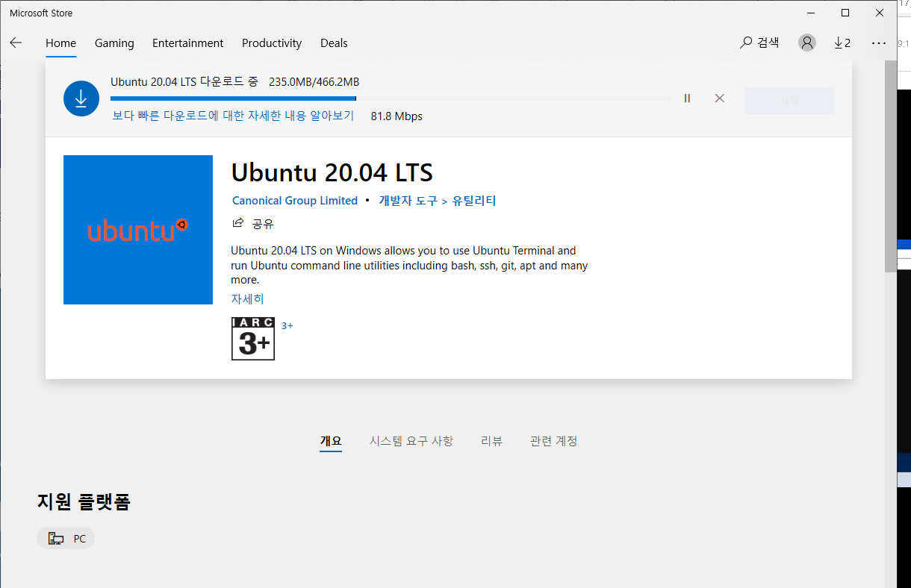Go back with the arrow button
The height and width of the screenshot is (588, 911).
16,43
